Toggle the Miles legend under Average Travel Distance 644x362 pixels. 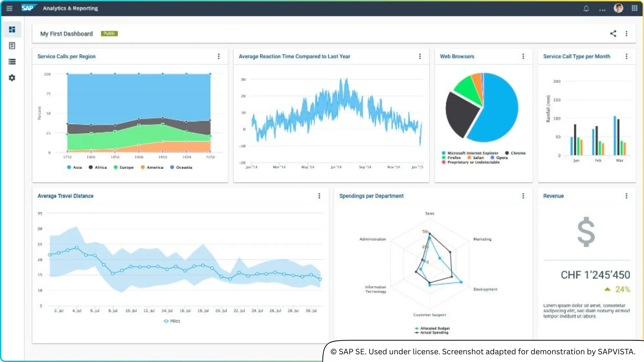click(172, 321)
